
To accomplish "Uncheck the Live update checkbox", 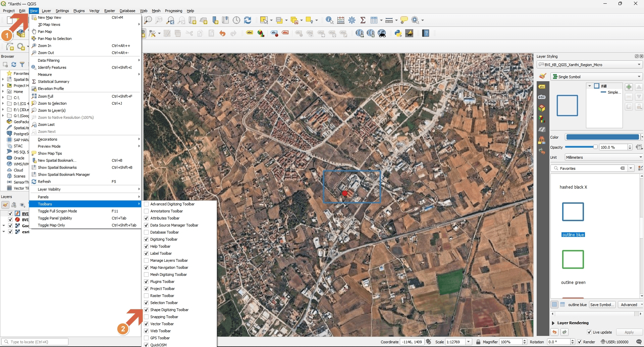I will pyautogui.click(x=589, y=332).
